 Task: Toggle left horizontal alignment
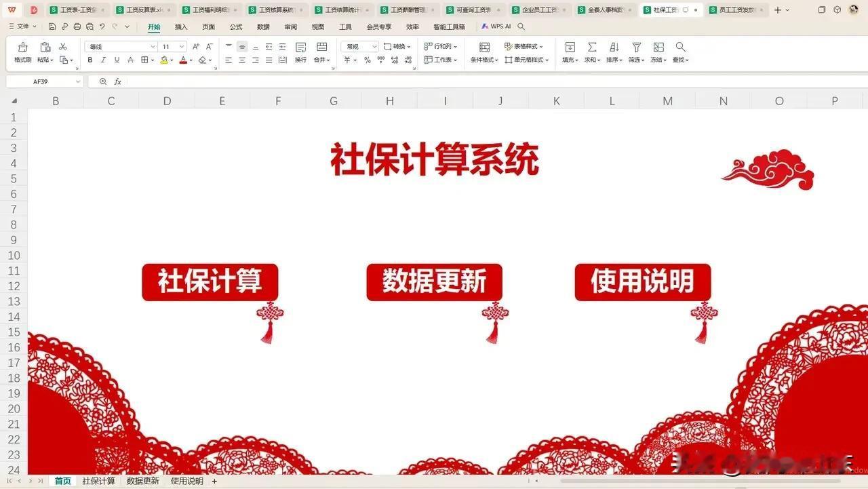pyautogui.click(x=229, y=60)
